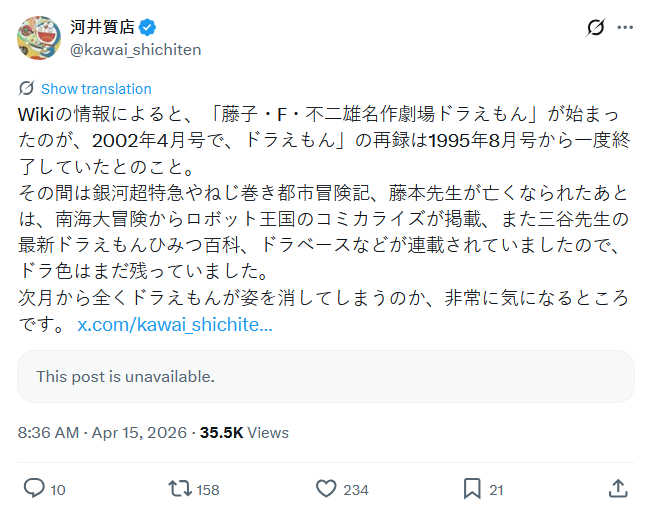The width and height of the screenshot is (653, 512).
Task: Click the 234 likes count
Action: point(355,490)
